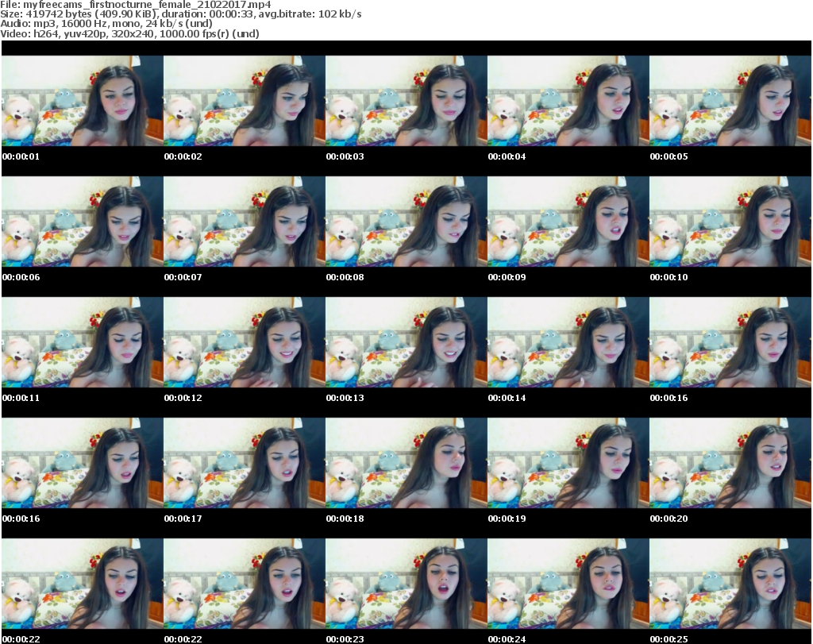This screenshot has width=813, height=644.
Task: Open the thumbnail frame at 00:00:01
Action: click(83, 101)
